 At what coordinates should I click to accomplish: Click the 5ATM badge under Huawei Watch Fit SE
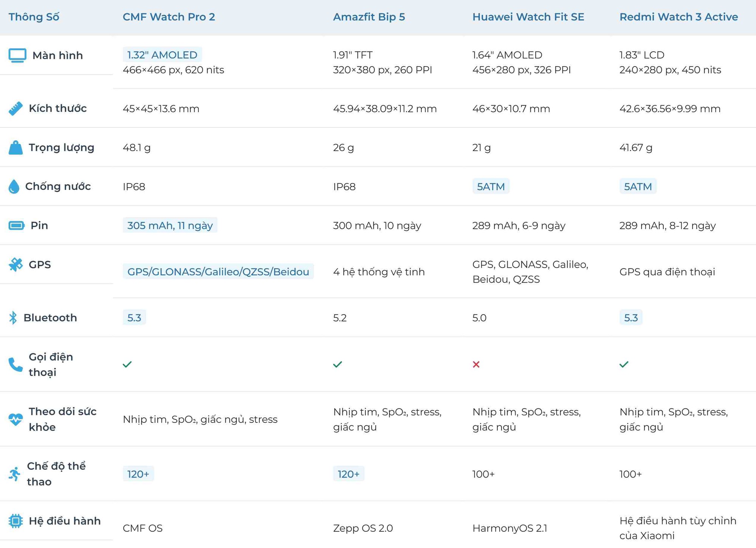tap(491, 186)
